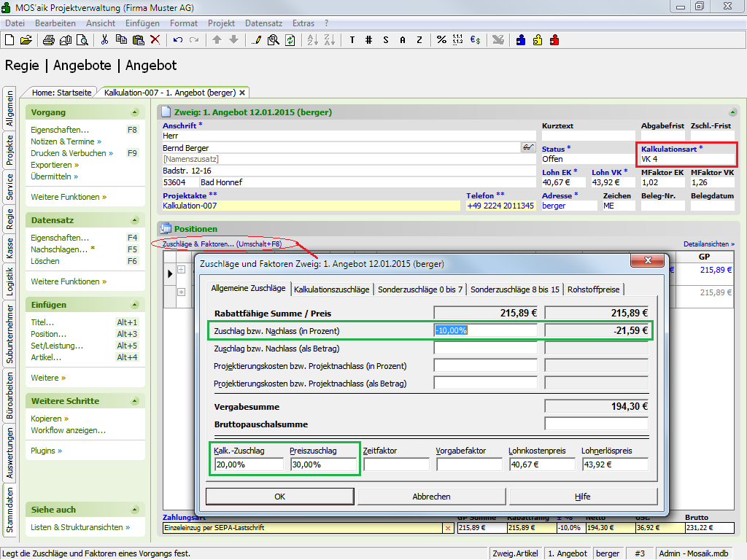
Task: Click the Abbrechen button
Action: (x=431, y=497)
